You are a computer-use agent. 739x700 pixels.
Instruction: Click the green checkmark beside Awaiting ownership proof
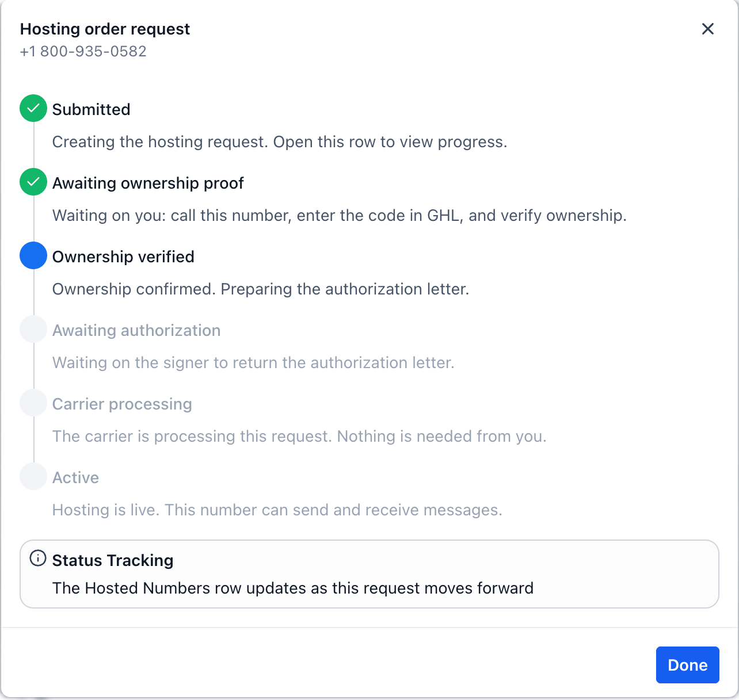(x=33, y=182)
